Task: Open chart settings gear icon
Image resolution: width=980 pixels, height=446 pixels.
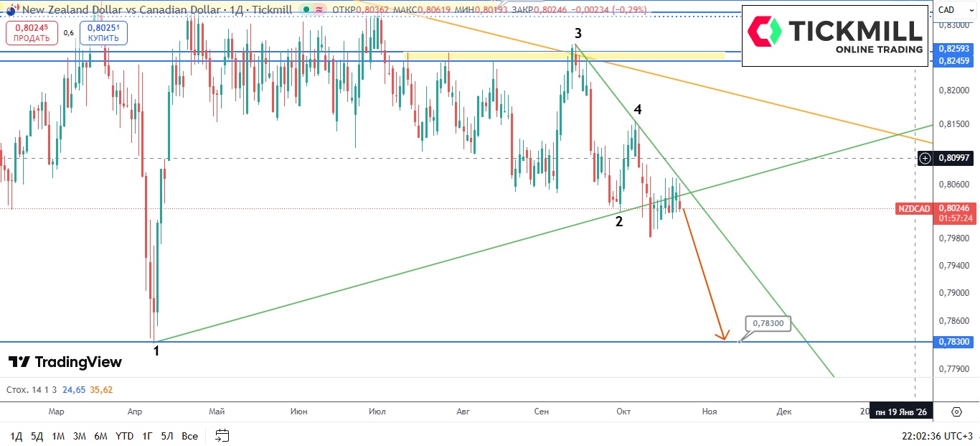Action: click(956, 412)
